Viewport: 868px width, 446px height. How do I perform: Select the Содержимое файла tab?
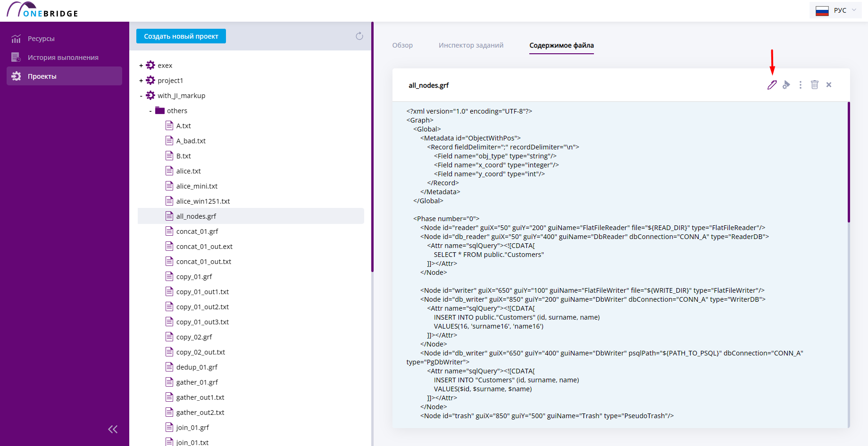tap(561, 45)
